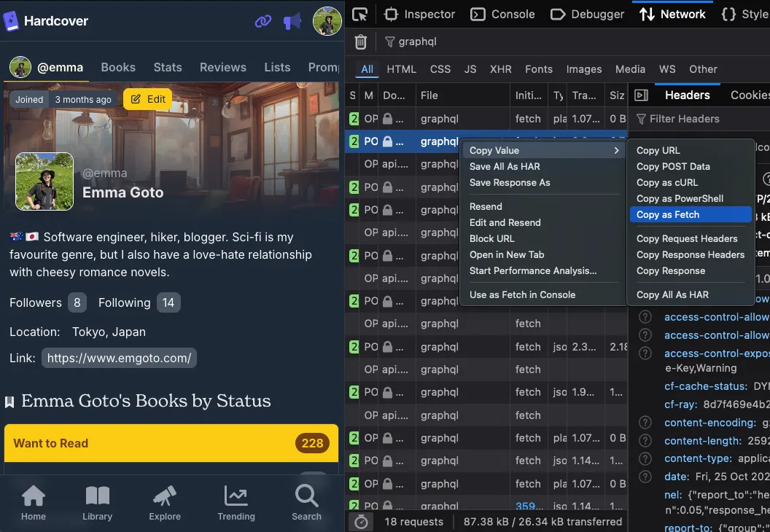Click the stopwatch performance analysis icon
770x532 pixels.
(361, 522)
